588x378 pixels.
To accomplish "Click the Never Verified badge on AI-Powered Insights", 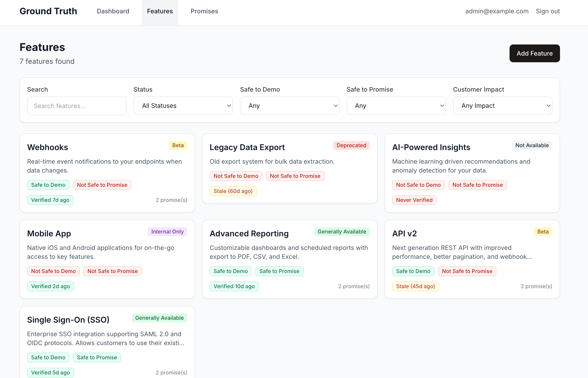I will pos(414,200).
